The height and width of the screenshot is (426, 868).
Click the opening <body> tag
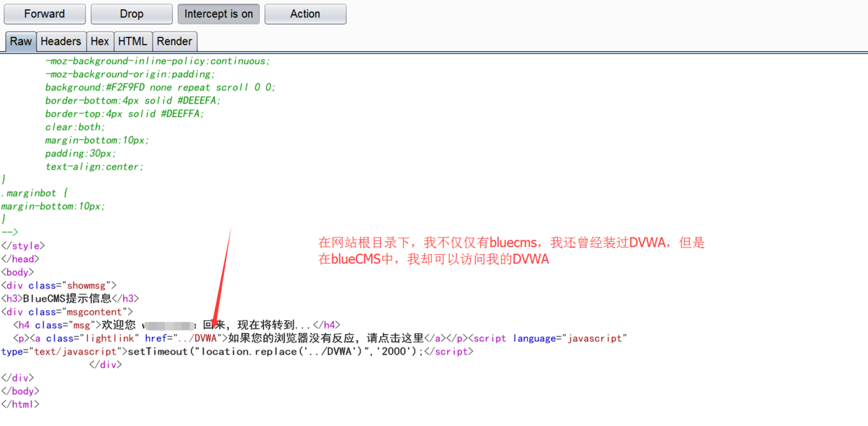tap(17, 273)
